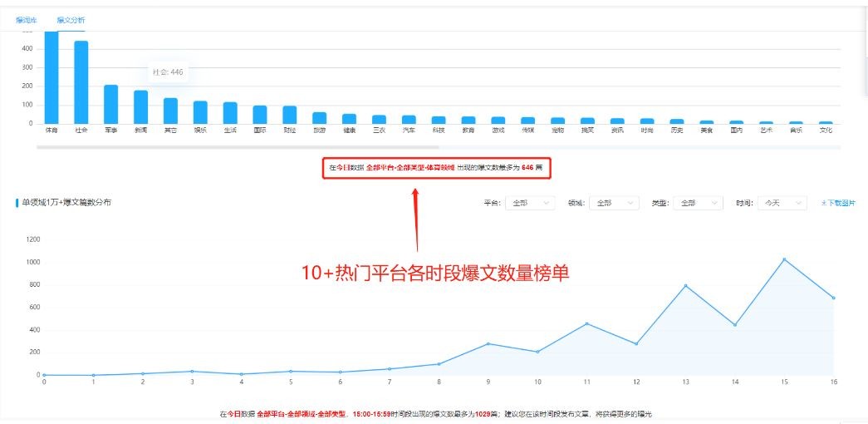
Task: Click the last data point at hour 16
Action: click(832, 298)
